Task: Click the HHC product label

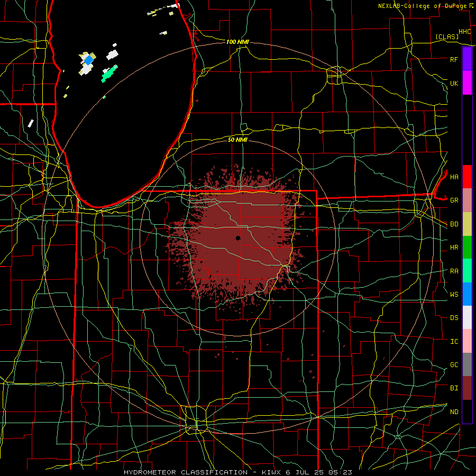Action: [464, 32]
